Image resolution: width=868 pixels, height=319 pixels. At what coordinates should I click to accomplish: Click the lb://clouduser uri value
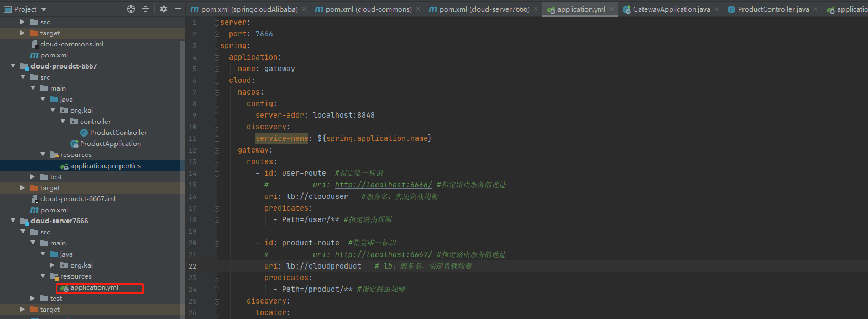click(317, 196)
